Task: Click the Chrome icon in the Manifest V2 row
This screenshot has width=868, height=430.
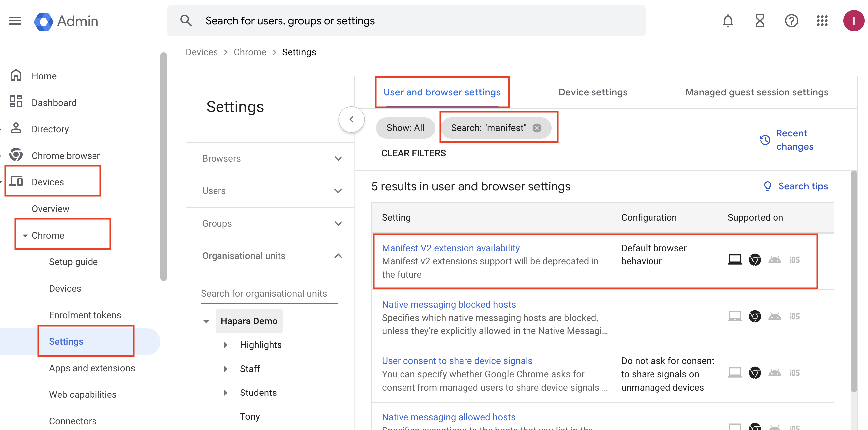Action: pos(755,260)
